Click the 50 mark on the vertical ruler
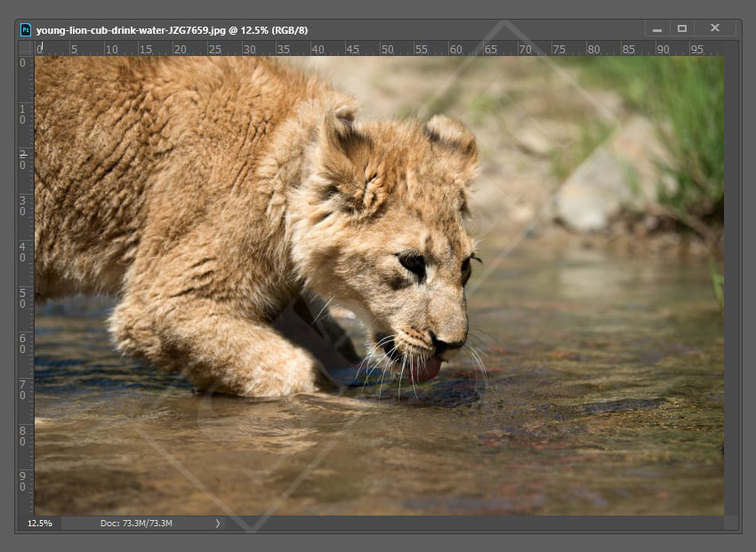The image size is (756, 552). 23,298
